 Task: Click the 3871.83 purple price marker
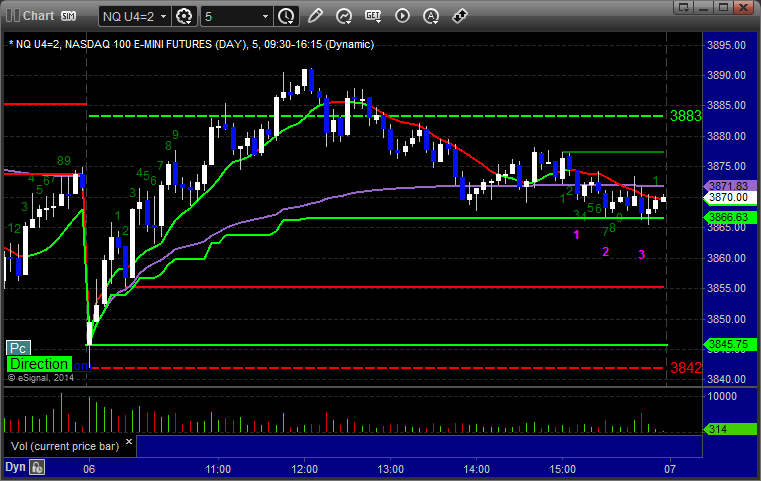729,186
